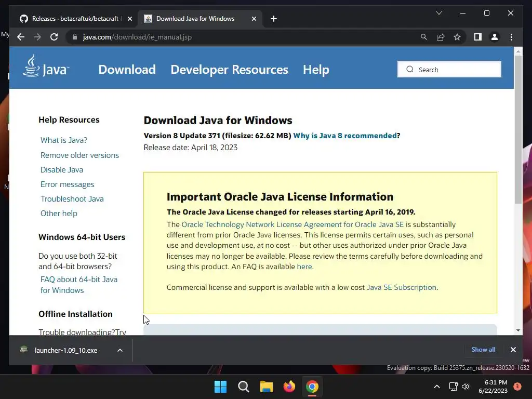Click the Java site Search field
This screenshot has height=399, width=532.
click(x=449, y=69)
